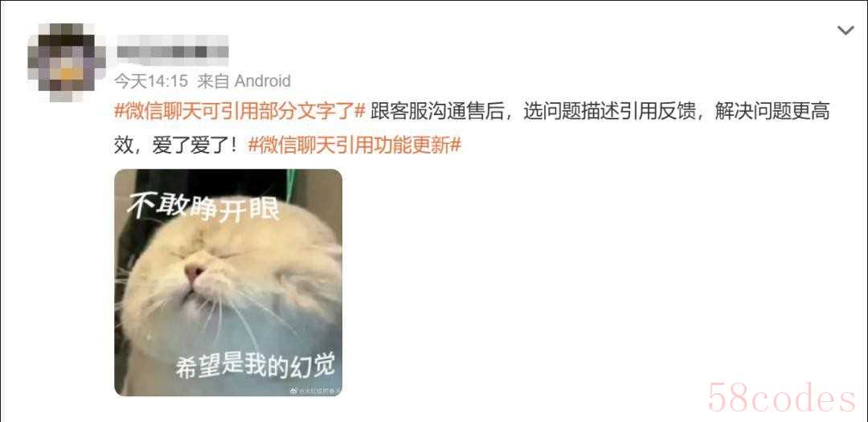This screenshot has width=868, height=422.
Task: Click the 58codes watermark logo
Action: 782,398
